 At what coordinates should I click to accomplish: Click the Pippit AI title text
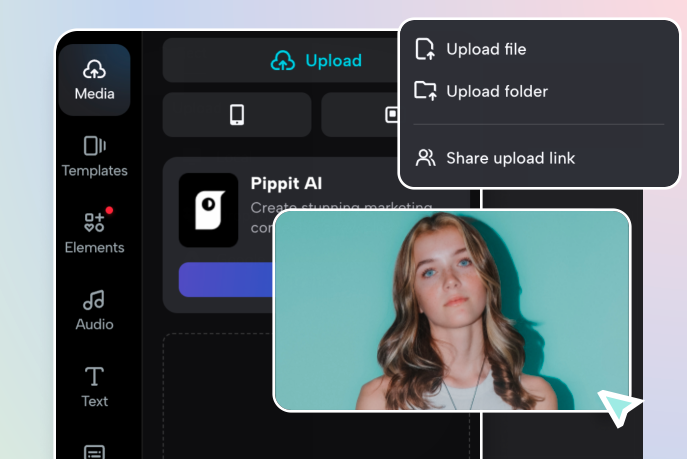[286, 184]
